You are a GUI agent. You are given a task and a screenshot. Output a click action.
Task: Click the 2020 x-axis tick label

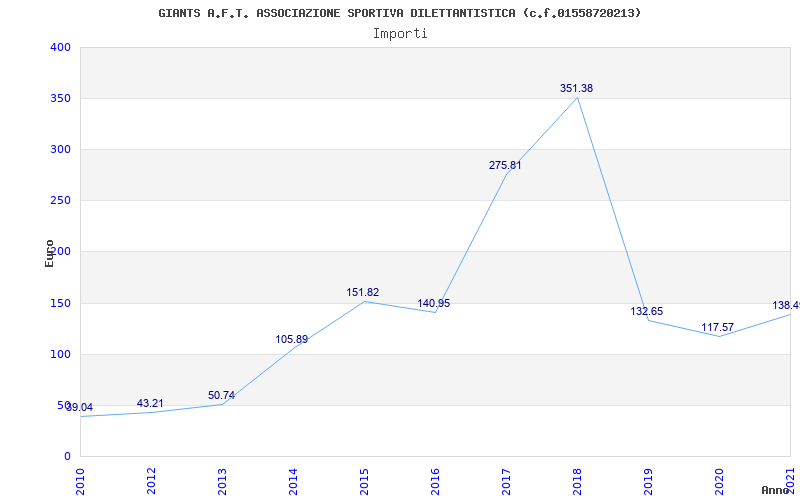[719, 480]
